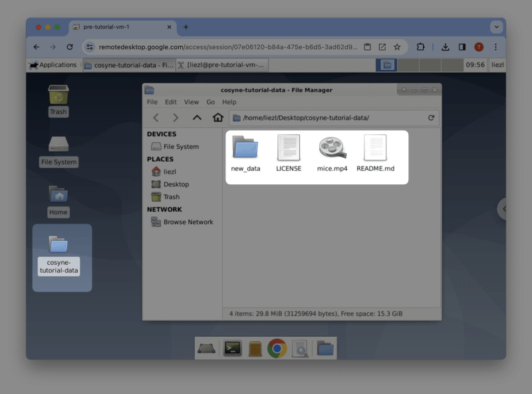The height and width of the screenshot is (394, 532).
Task: Click the browser forward arrow
Action: [53, 47]
